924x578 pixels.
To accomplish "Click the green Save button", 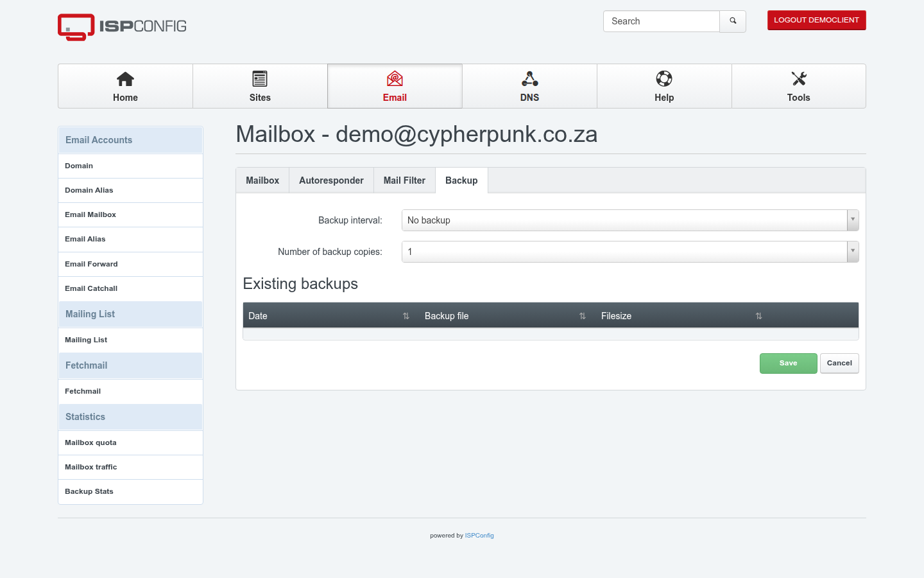I will pyautogui.click(x=789, y=363).
